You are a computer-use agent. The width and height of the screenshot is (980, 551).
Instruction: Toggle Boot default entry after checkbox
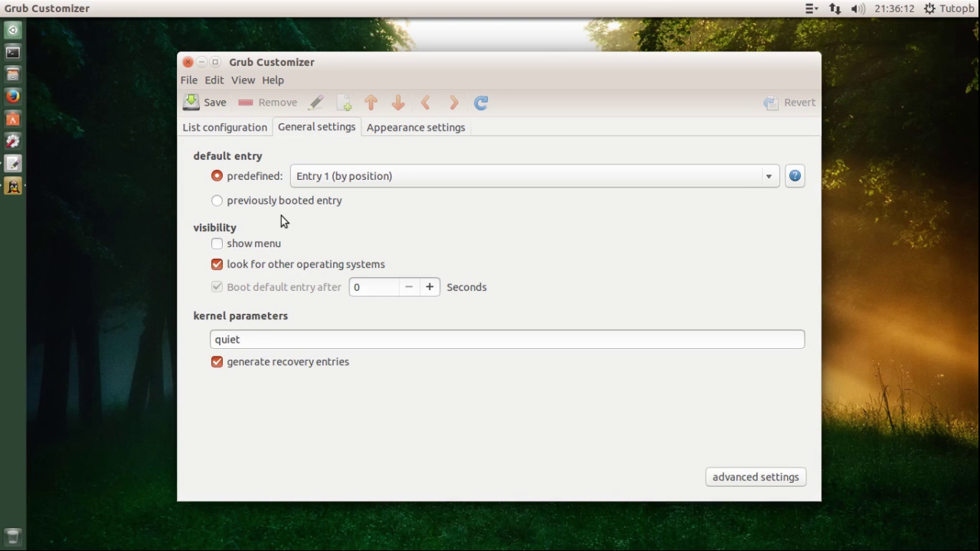click(217, 287)
